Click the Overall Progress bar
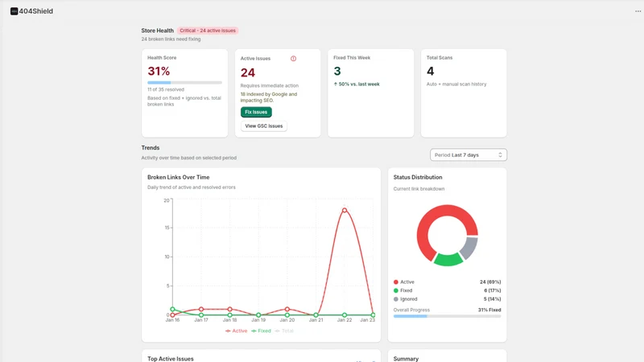The width and height of the screenshot is (644, 362). [x=447, y=316]
